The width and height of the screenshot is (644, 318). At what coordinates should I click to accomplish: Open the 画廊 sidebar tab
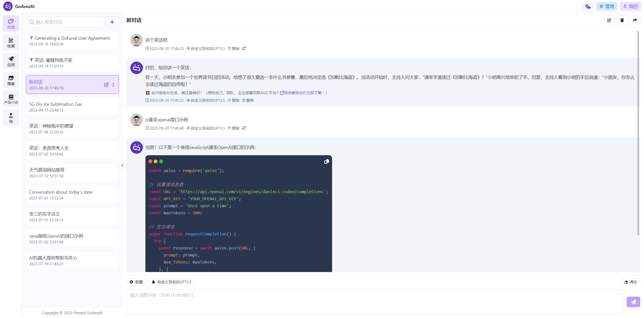pyautogui.click(x=11, y=80)
